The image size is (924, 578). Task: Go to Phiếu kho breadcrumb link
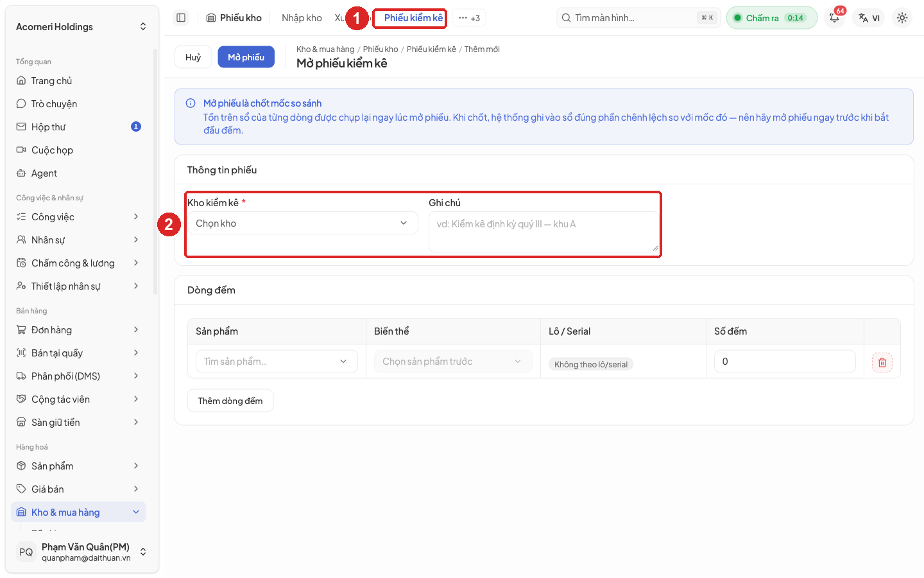point(381,49)
